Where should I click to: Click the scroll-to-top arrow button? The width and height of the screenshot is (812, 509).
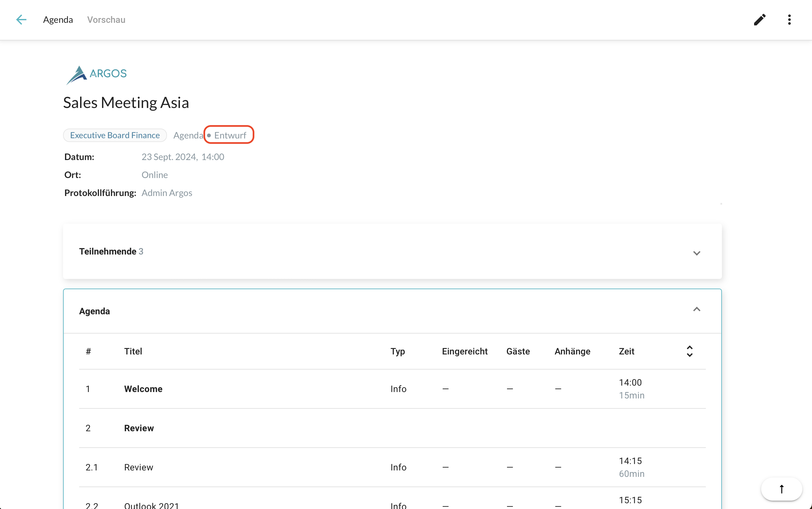781,489
